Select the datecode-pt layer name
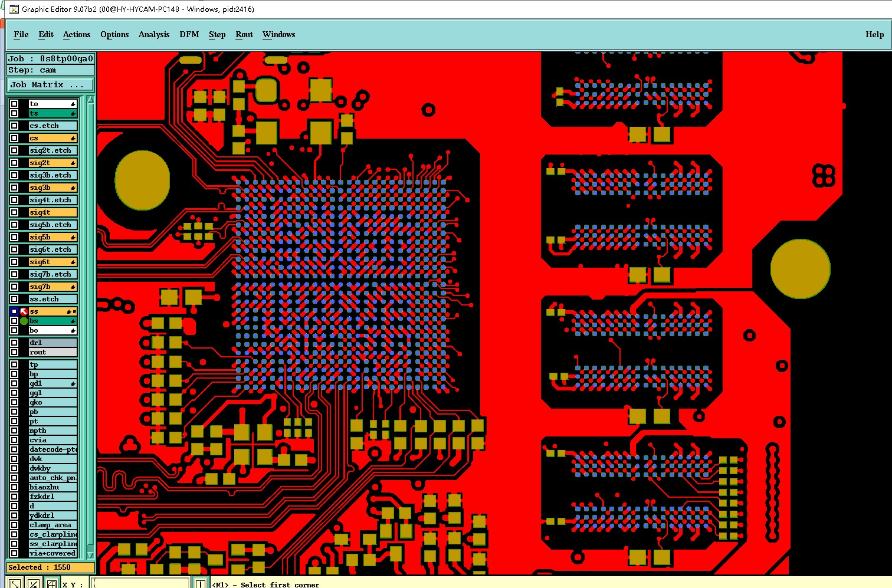Image resolution: width=892 pixels, height=588 pixels. point(53,449)
